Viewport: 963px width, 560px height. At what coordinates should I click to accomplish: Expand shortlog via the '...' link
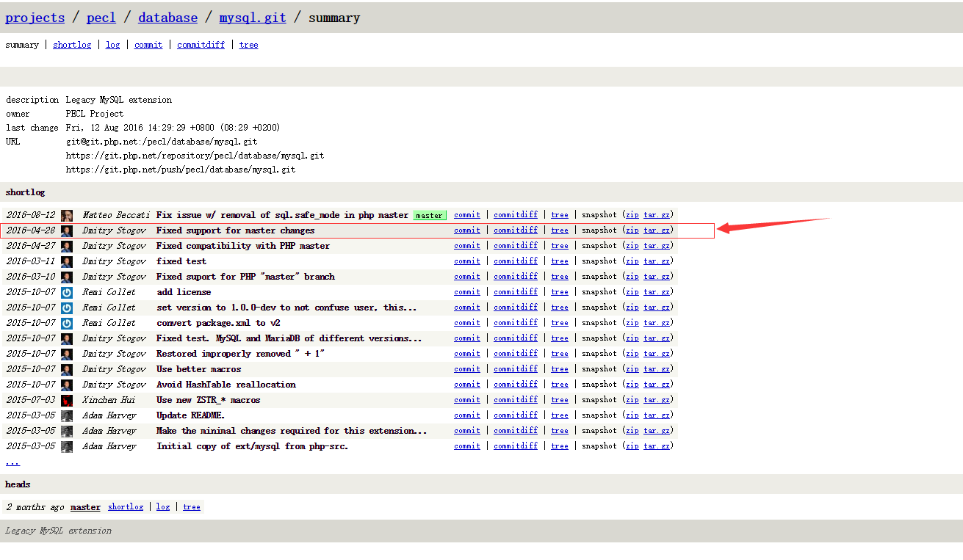pos(12,462)
